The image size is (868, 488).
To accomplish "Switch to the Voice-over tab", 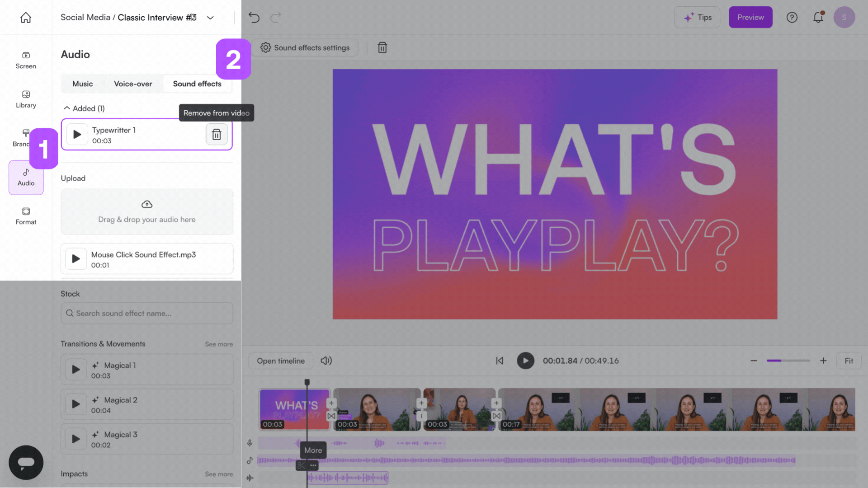I will (x=133, y=84).
